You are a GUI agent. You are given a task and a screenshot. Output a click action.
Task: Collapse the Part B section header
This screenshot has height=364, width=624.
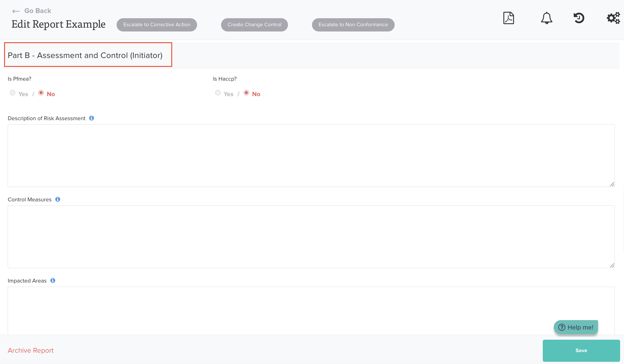pos(85,55)
